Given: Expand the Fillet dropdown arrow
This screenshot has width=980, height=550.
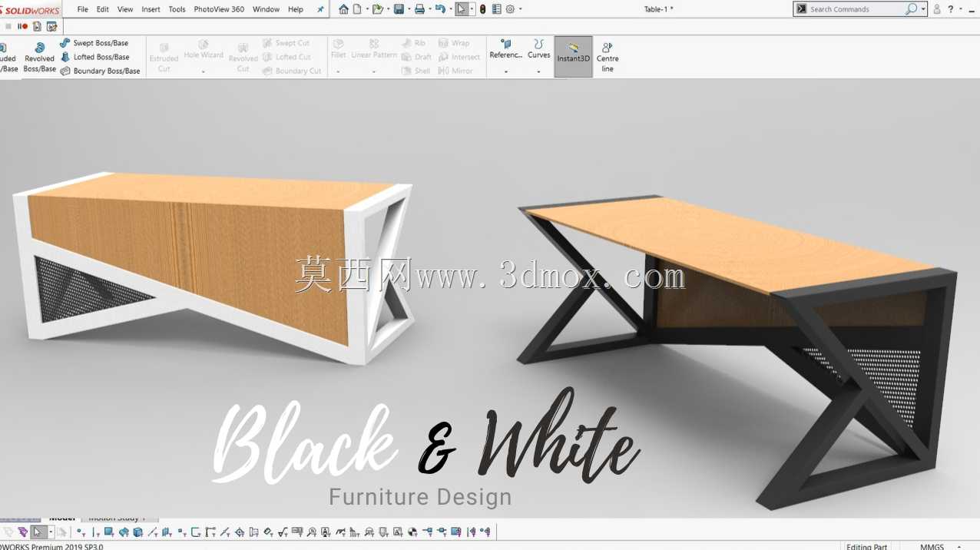Looking at the screenshot, I should [338, 72].
